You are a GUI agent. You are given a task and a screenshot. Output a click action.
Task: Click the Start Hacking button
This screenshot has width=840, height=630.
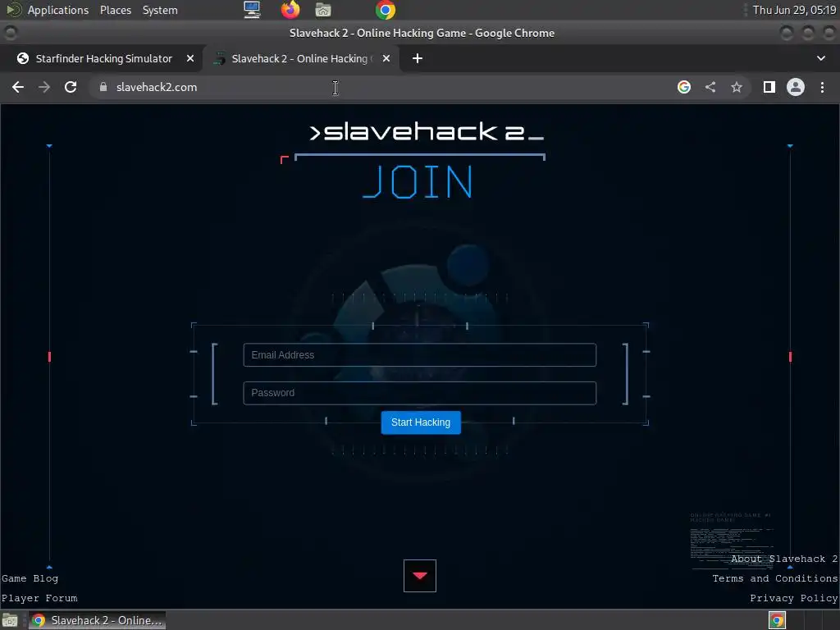pyautogui.click(x=421, y=422)
